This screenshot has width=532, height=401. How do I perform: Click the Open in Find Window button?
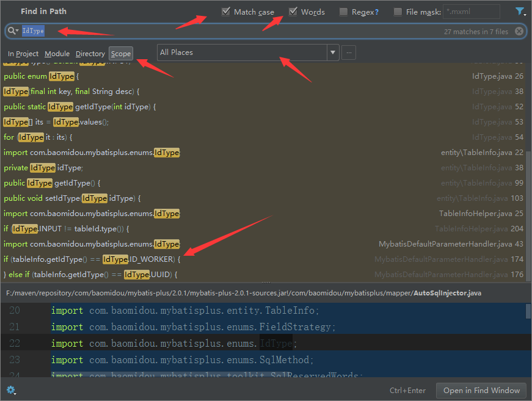(481, 390)
